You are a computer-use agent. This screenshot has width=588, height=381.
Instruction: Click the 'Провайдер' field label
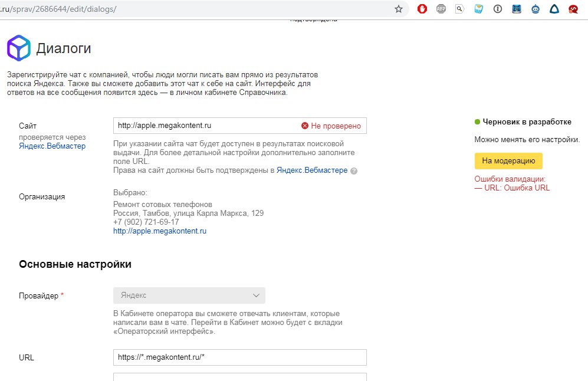38,296
